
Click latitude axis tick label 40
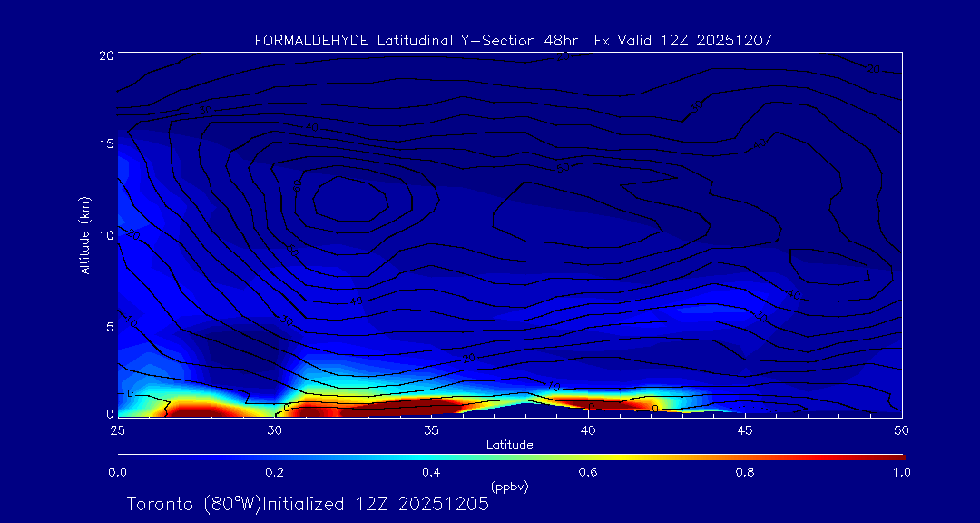tap(588, 430)
